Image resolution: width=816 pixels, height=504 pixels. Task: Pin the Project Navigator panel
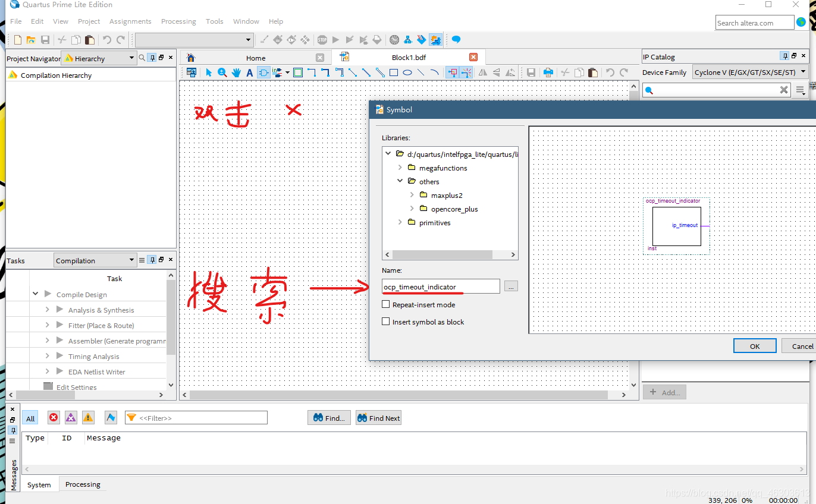[152, 58]
